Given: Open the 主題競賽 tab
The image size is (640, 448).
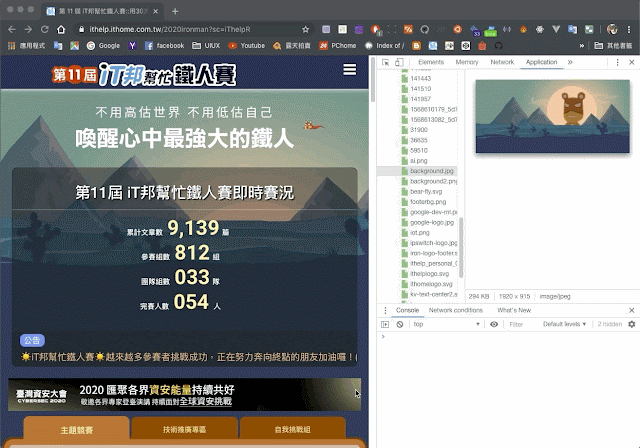Looking at the screenshot, I should pyautogui.click(x=77, y=430).
